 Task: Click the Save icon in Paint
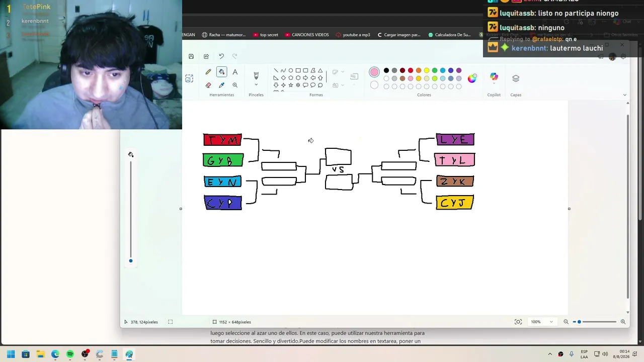(191, 56)
